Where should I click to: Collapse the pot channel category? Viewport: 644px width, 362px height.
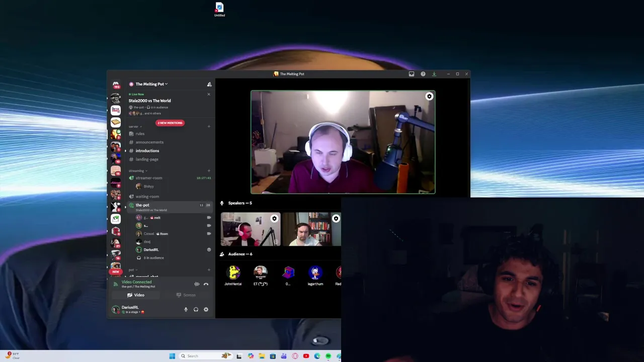[132, 270]
